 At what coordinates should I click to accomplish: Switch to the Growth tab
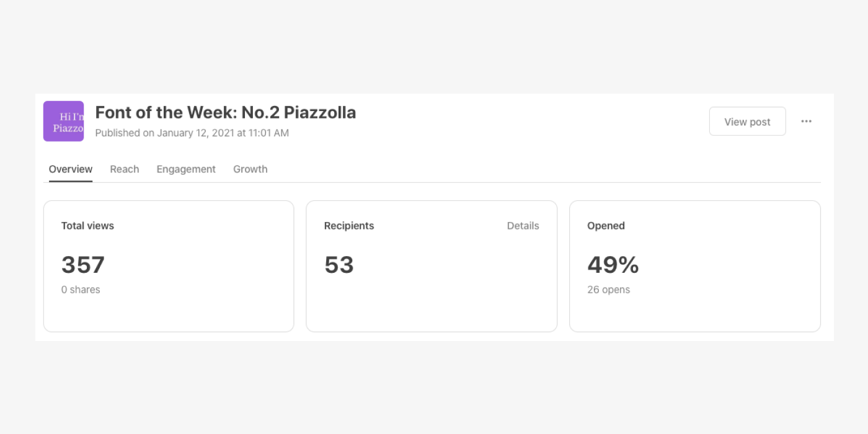coord(250,169)
